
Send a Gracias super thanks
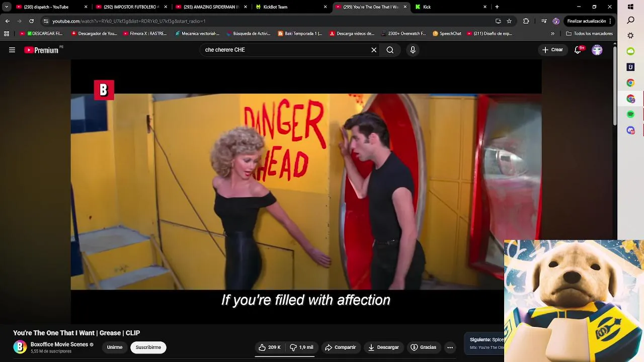click(424, 347)
